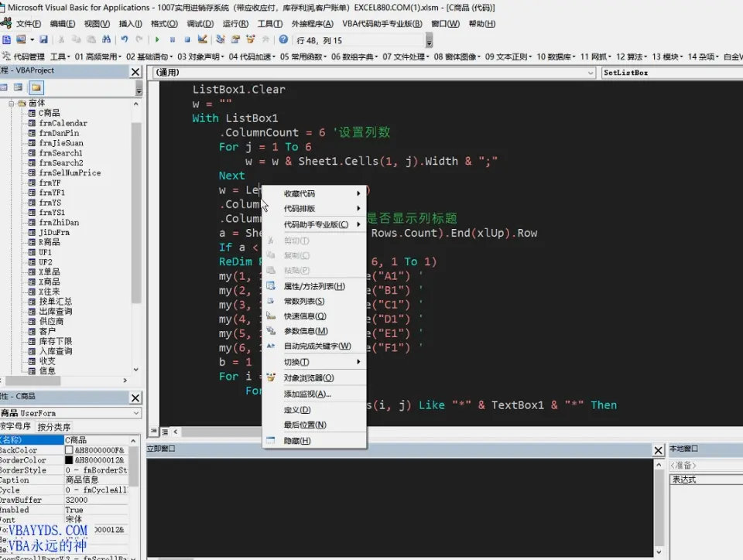This screenshot has height=560, width=743.
Task: Select 库存下限 form in project tree
Action: tap(56, 341)
